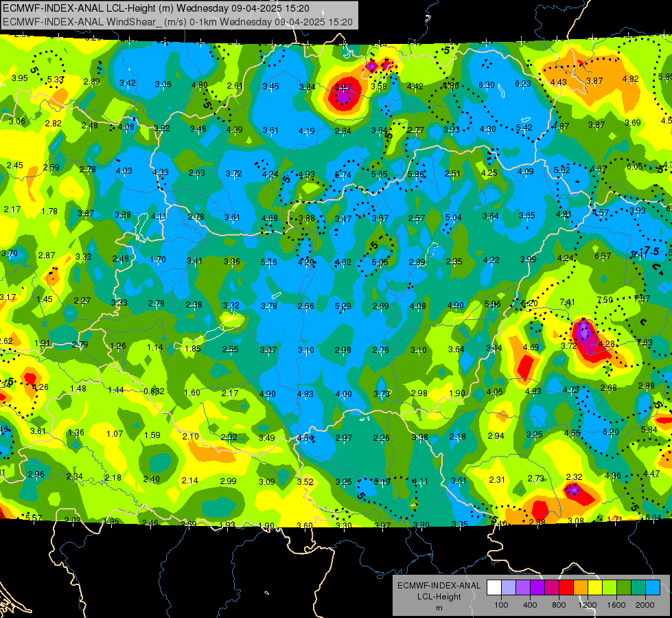Screen dimensions: 672x618
Task: Click the wind shear value 5.33
Action: 56,80
